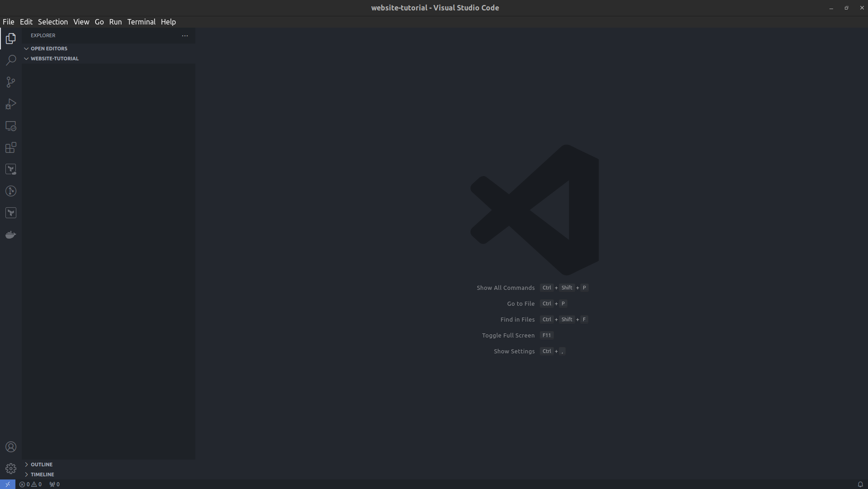This screenshot has width=868, height=489.
Task: Click the F11 key label
Action: tap(547, 335)
